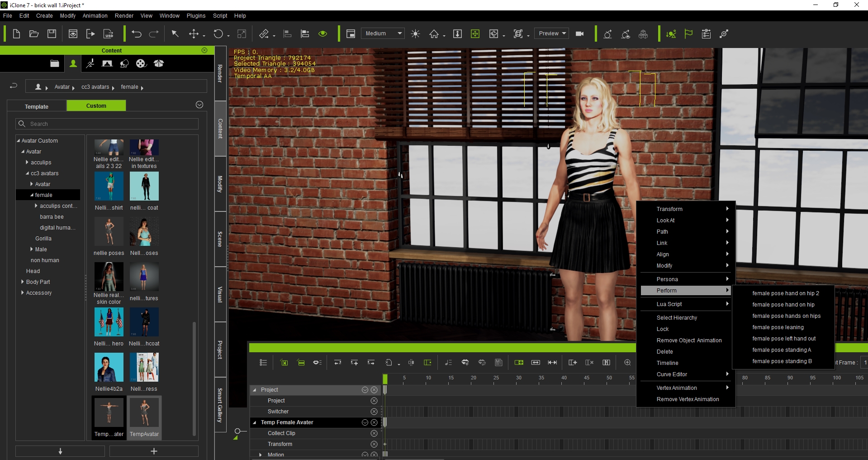
Task: Click the stacked cubes icon in the toolbar
Action: click(x=643, y=34)
